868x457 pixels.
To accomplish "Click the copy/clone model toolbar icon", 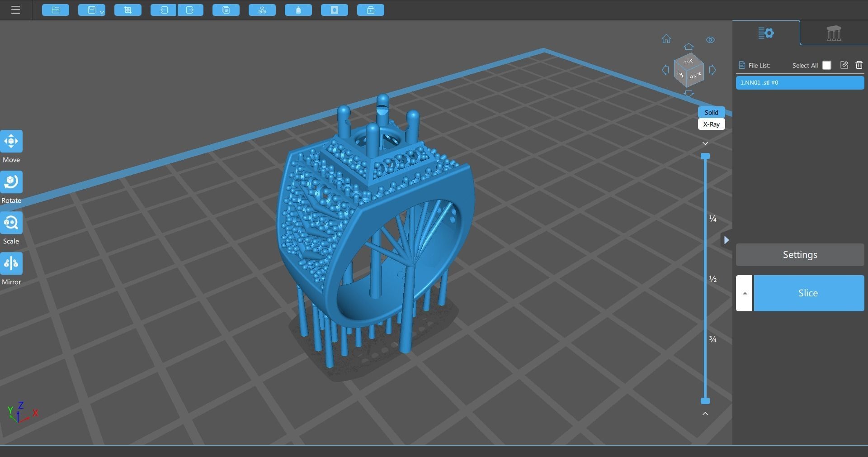I will pyautogui.click(x=226, y=10).
